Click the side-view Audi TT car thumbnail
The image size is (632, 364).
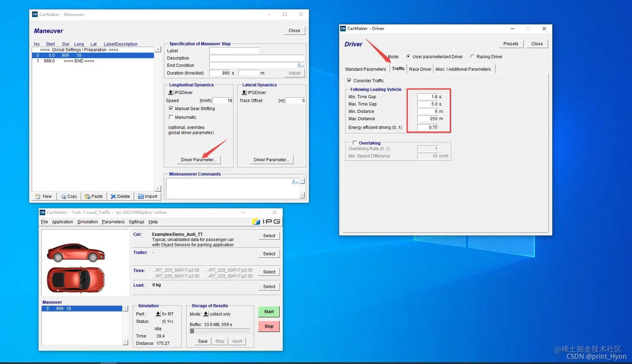pyautogui.click(x=76, y=253)
